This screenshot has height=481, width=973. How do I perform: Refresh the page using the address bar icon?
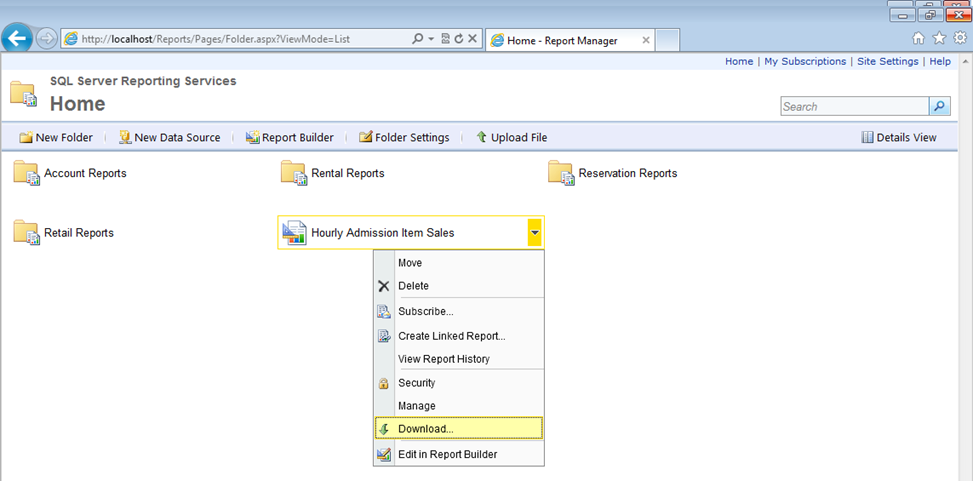458,39
